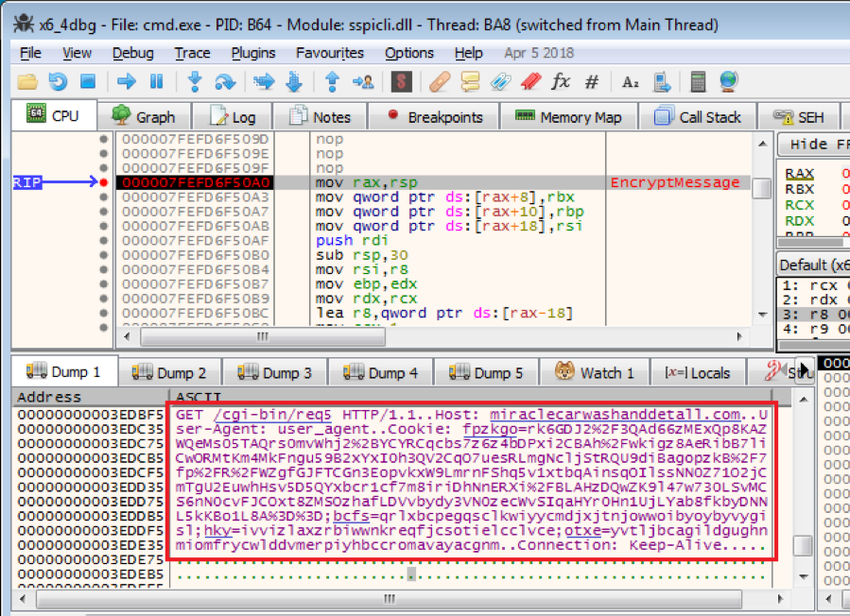Click the Open file folder icon

[27, 82]
